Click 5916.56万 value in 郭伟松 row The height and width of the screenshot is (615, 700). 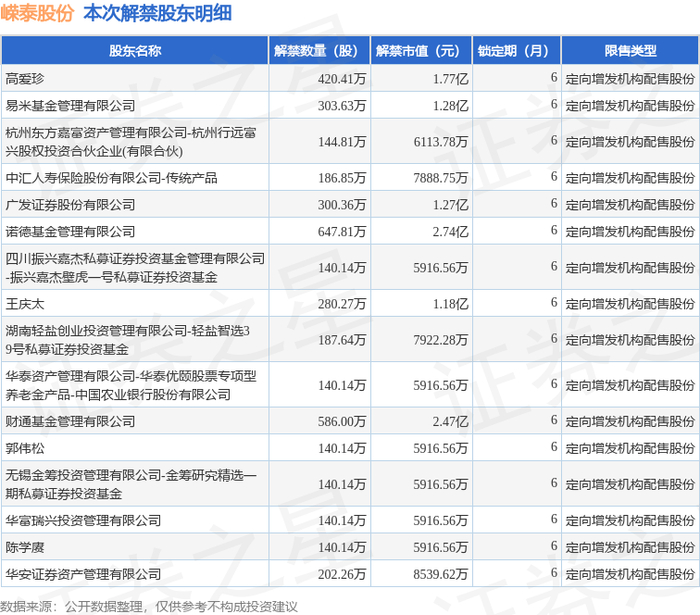coord(440,448)
